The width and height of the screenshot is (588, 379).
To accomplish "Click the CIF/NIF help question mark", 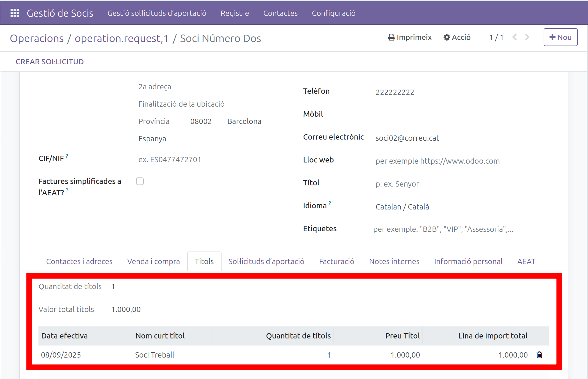I will [x=67, y=156].
